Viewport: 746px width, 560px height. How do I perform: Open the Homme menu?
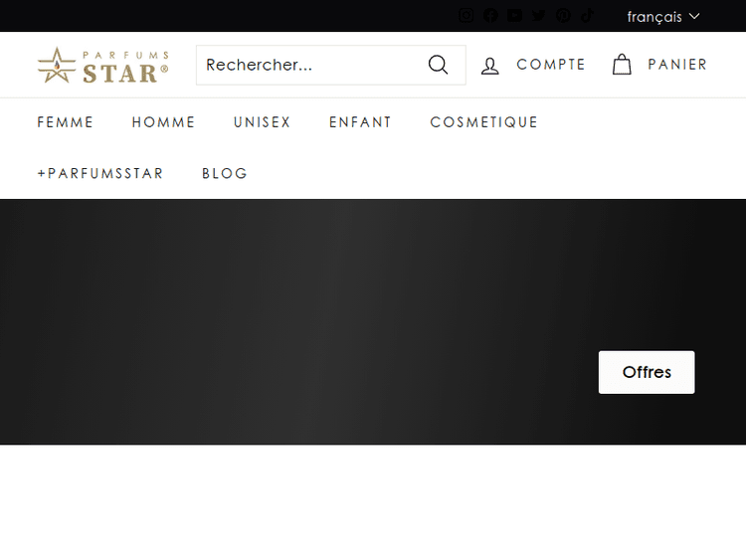[x=164, y=122]
